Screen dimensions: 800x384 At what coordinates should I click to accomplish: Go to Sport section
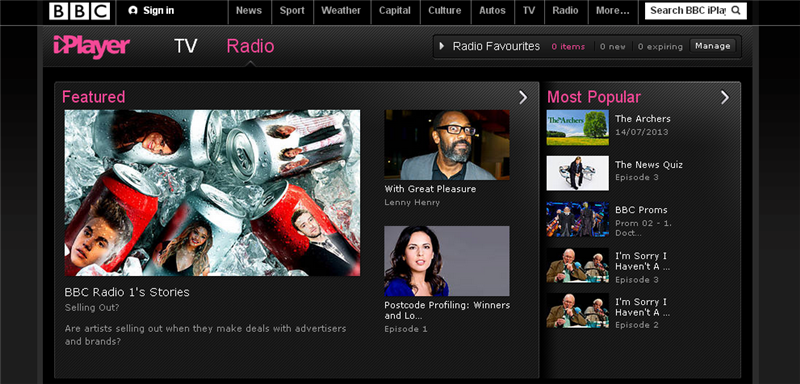292,11
